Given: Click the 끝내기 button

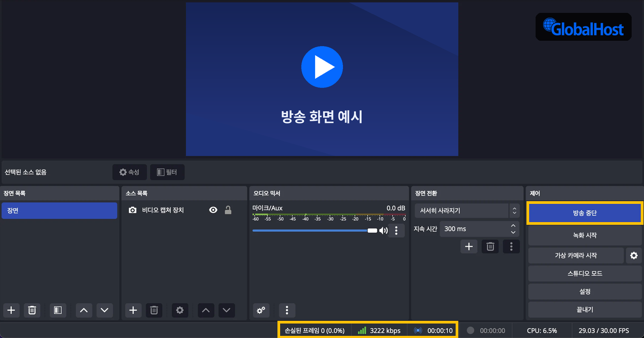Looking at the screenshot, I should point(585,310).
